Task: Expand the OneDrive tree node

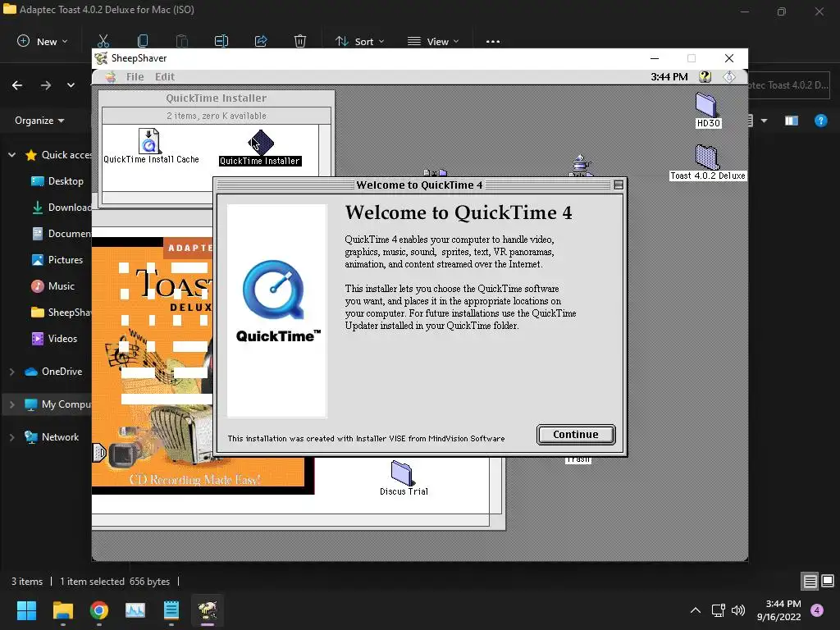Action: tap(11, 372)
